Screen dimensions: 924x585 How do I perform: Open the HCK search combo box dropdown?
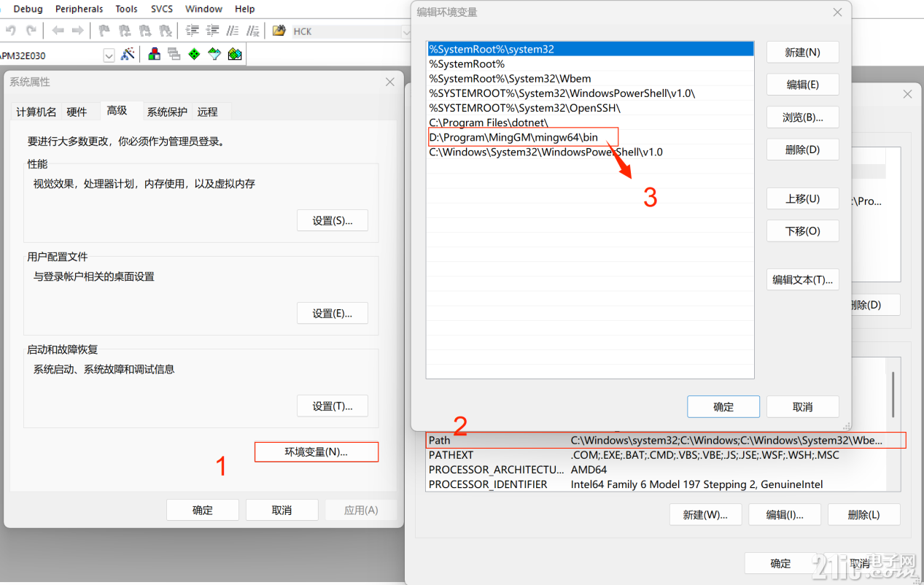[405, 31]
